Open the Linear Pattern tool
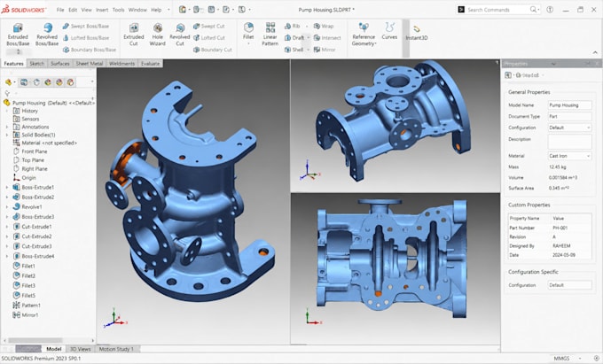The image size is (603, 364). click(x=270, y=35)
